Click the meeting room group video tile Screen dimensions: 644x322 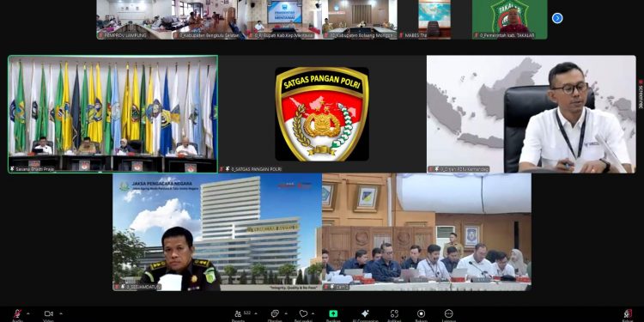pyautogui.click(x=426, y=232)
